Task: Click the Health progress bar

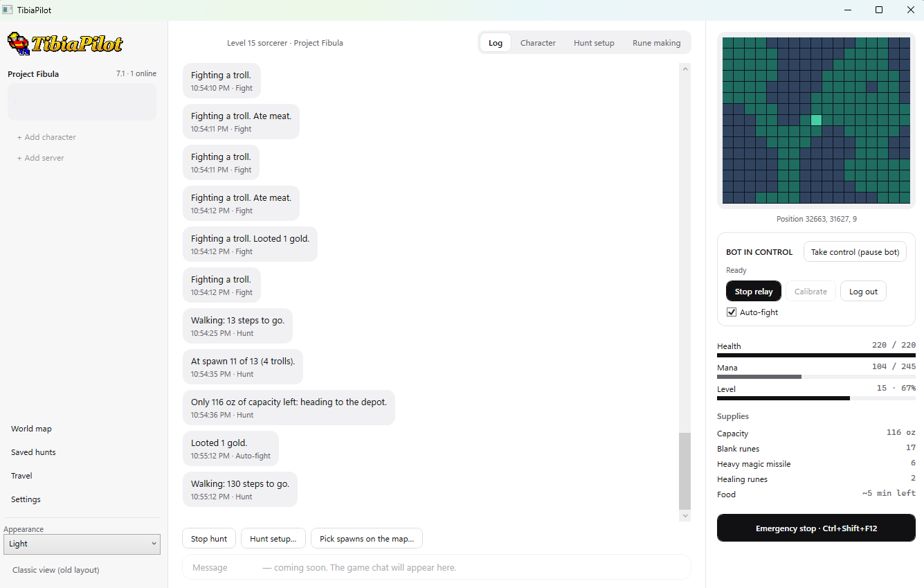Action: coord(816,355)
